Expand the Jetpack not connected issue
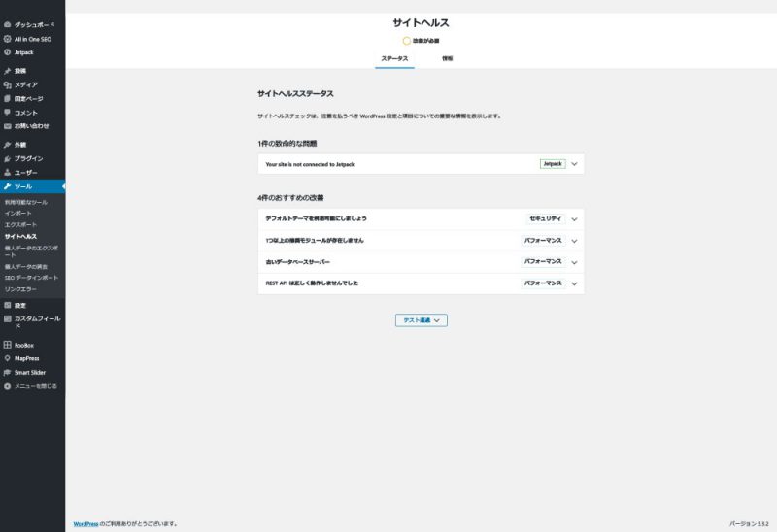 coord(574,164)
